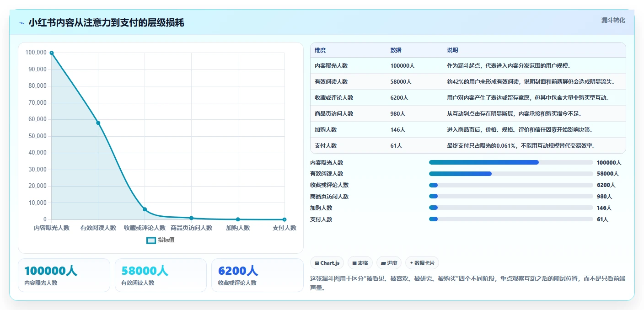Click description starting 进入商品页后
644x310 pixels.
(x=520, y=130)
